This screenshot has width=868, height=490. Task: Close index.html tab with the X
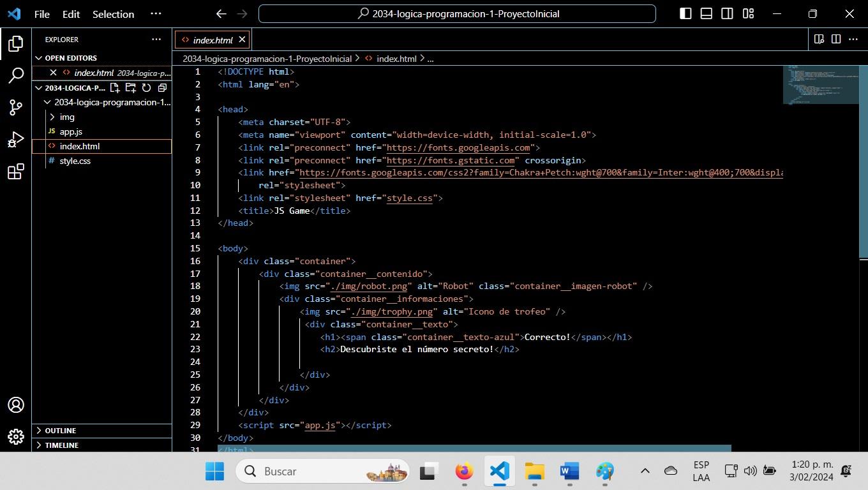(x=242, y=40)
